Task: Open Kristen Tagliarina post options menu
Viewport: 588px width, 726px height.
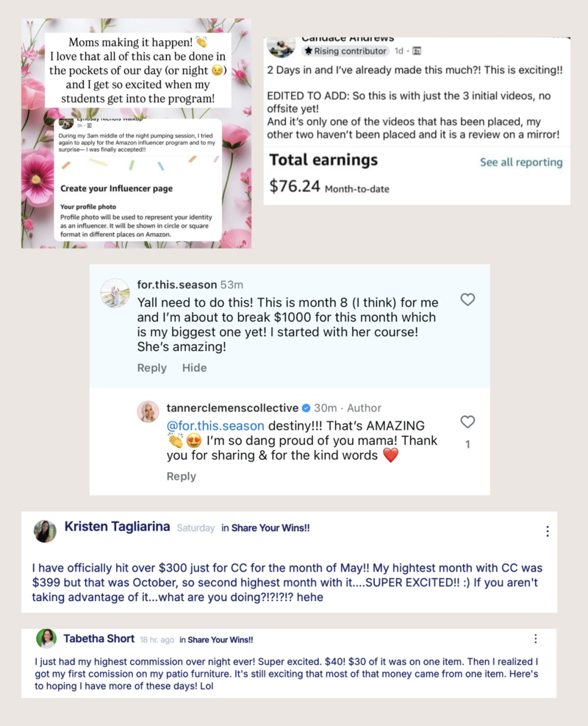Action: (x=548, y=531)
